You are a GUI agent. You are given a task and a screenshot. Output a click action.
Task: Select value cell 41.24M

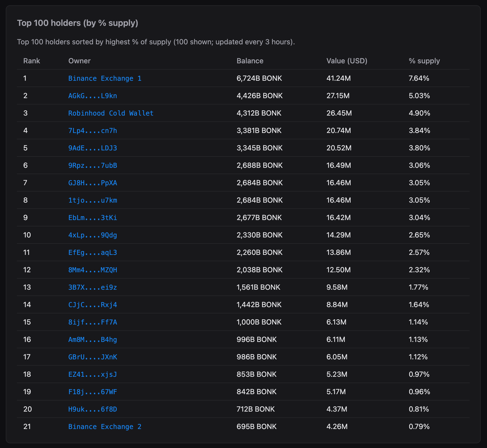coord(339,78)
